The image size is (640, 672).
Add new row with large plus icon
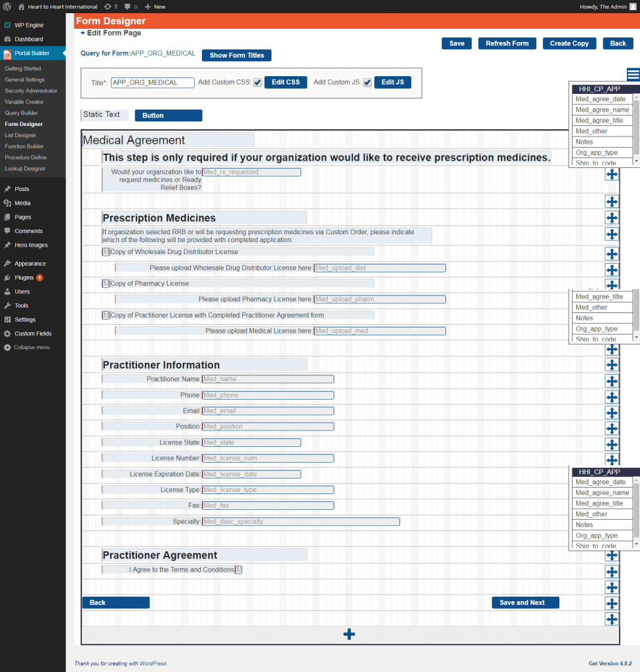coord(349,635)
